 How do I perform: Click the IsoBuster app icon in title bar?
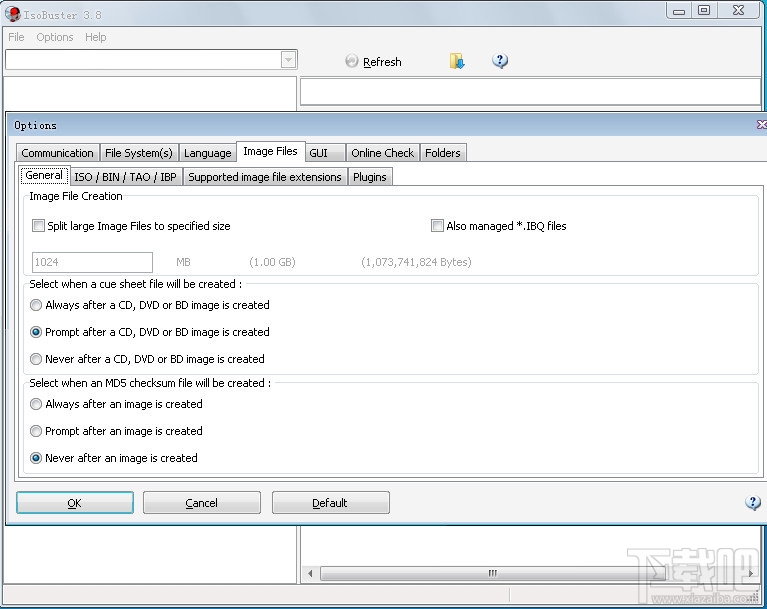click(x=12, y=14)
